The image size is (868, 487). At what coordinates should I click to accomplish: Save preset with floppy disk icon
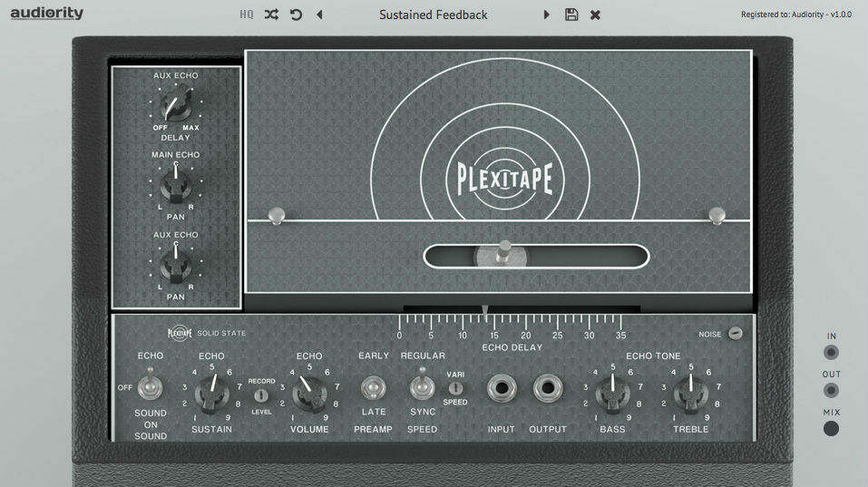[571, 15]
